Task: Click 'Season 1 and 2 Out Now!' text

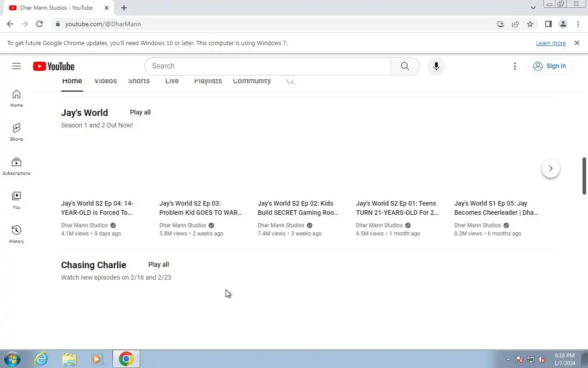Action: [97, 125]
